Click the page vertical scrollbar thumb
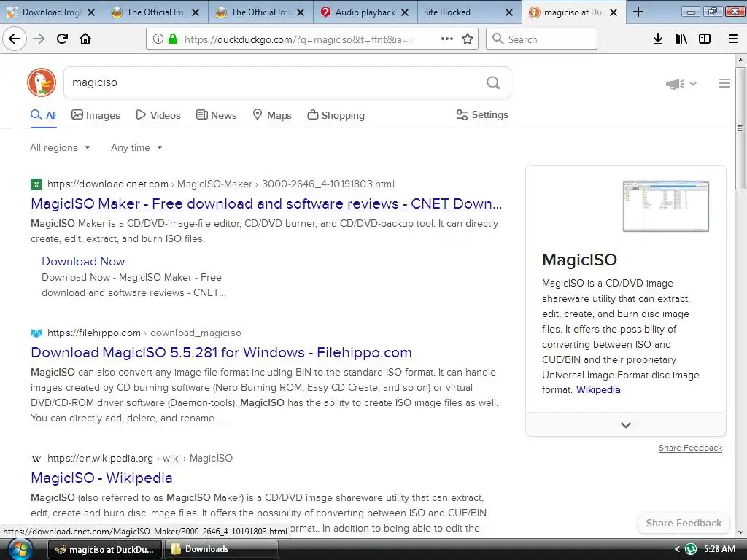The image size is (747, 560). 740,128
